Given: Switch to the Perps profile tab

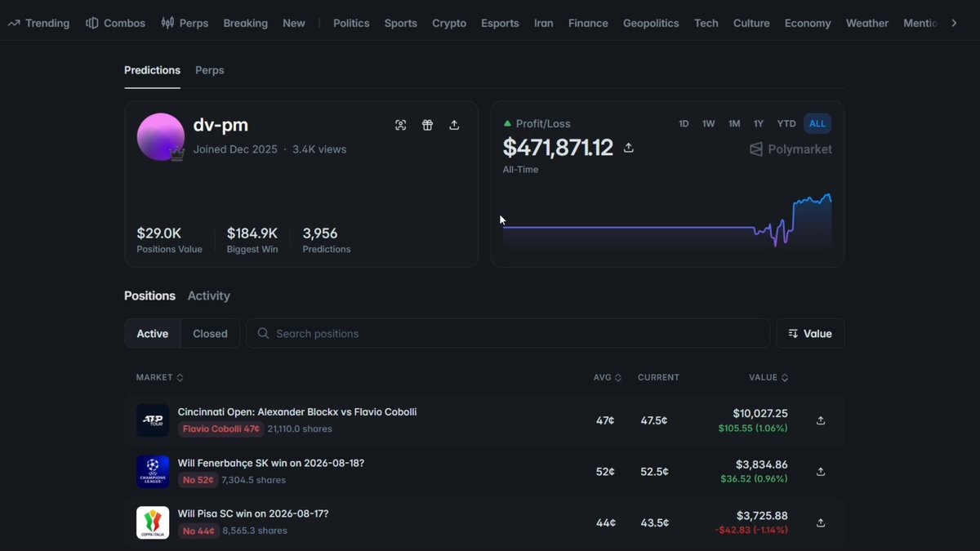Looking at the screenshot, I should [210, 70].
